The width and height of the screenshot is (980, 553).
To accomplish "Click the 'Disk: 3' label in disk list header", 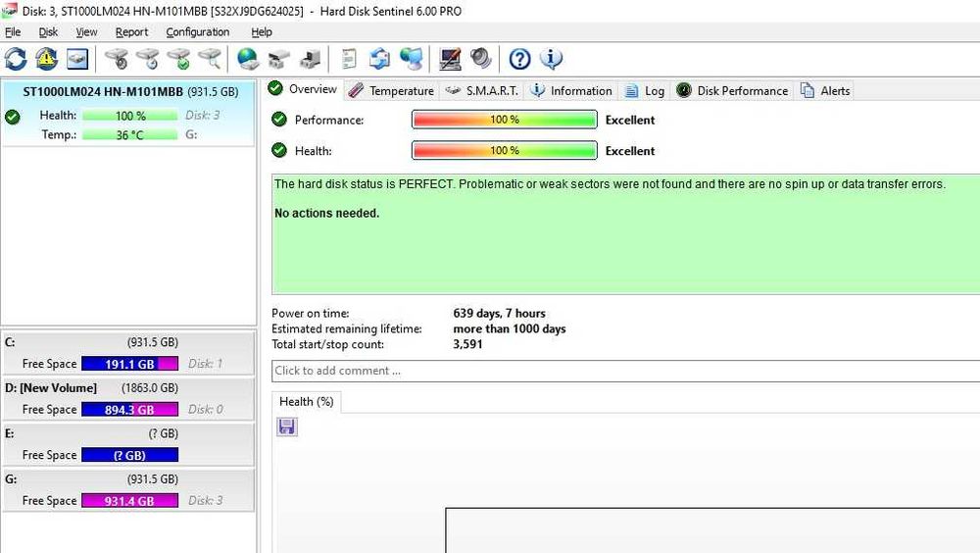I will click(203, 115).
